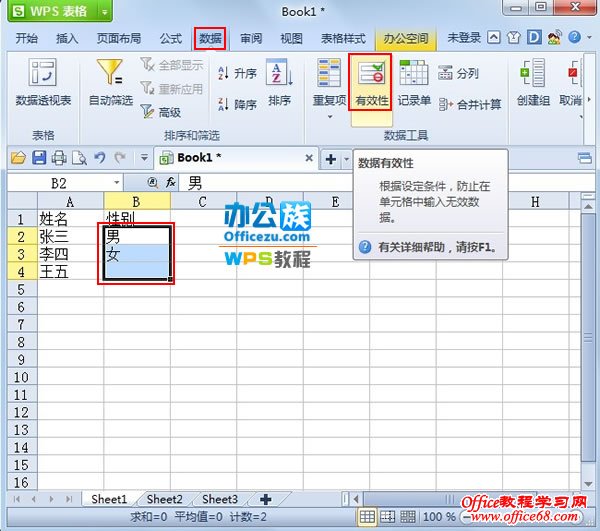Open the 页面布局 tab
The width and height of the screenshot is (600, 531).
[x=119, y=38]
